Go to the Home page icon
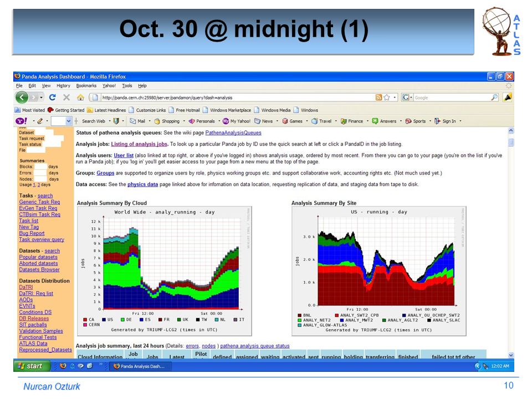532x399 pixels. pos(80,98)
